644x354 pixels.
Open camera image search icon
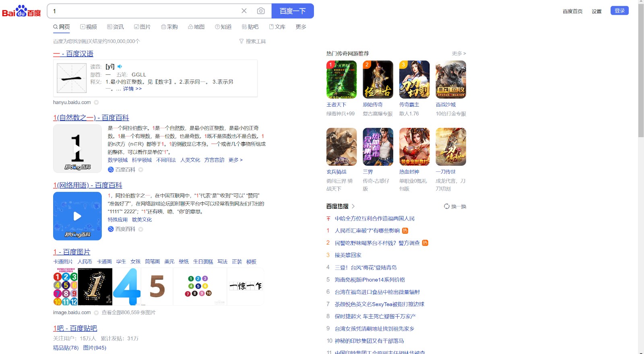coord(261,11)
